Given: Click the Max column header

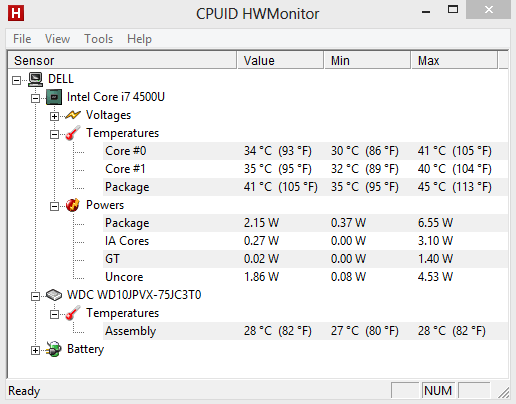Looking at the screenshot, I should pos(455,60).
